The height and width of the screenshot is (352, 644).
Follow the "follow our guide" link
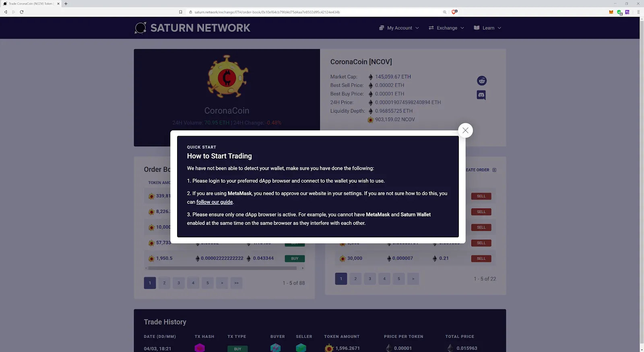click(x=215, y=202)
